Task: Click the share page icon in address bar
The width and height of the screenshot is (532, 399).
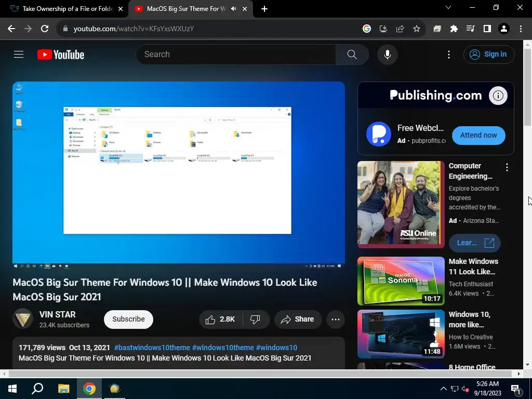Action: coord(400,29)
